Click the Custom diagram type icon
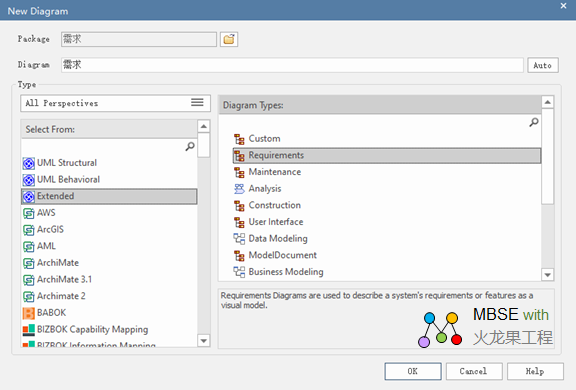The width and height of the screenshot is (576, 390). pos(239,139)
